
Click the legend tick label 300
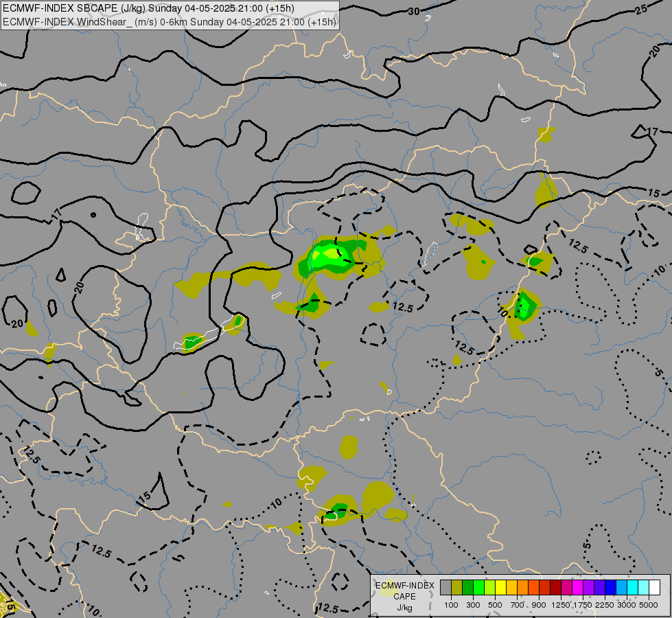click(x=473, y=605)
